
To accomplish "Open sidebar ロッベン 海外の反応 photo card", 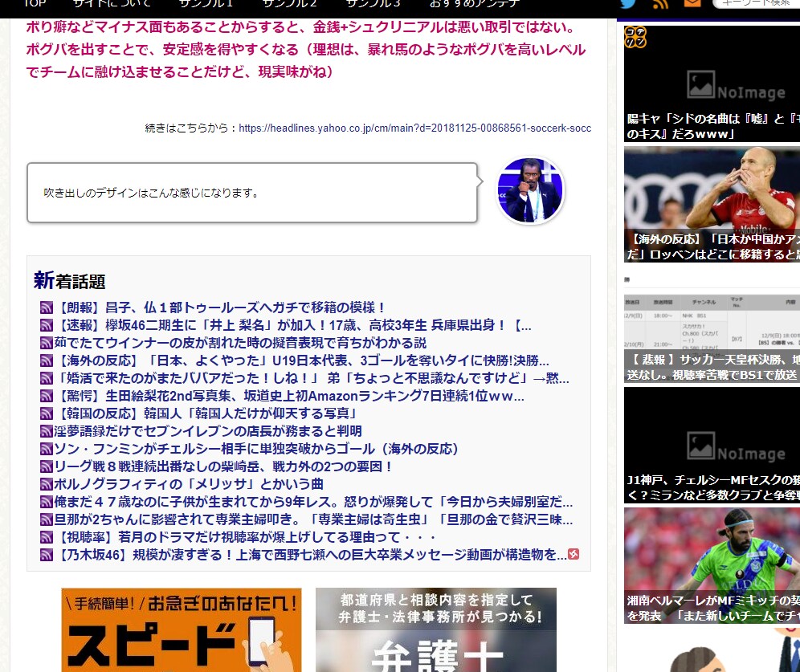I will [712, 205].
